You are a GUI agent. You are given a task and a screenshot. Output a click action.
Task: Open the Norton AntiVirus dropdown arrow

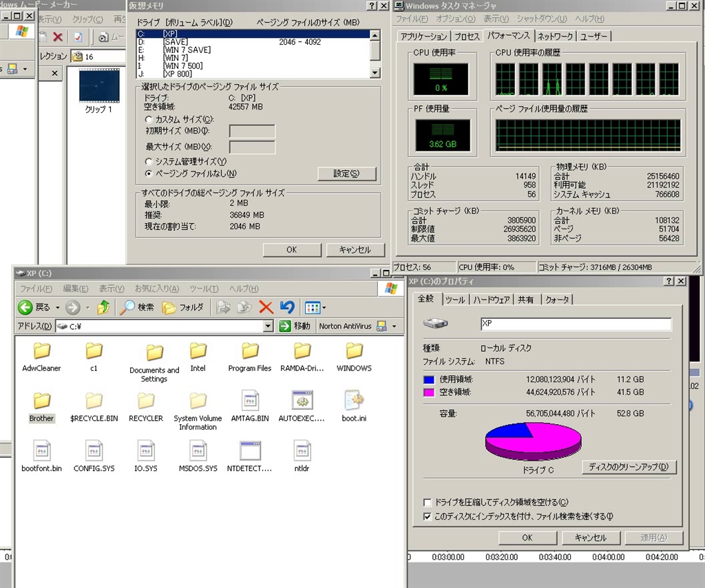[394, 326]
